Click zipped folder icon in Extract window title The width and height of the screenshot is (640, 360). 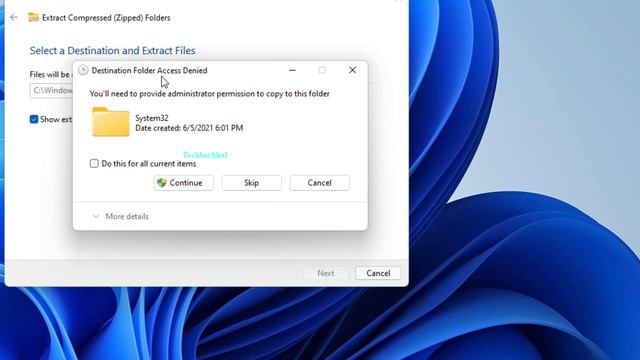(x=33, y=18)
